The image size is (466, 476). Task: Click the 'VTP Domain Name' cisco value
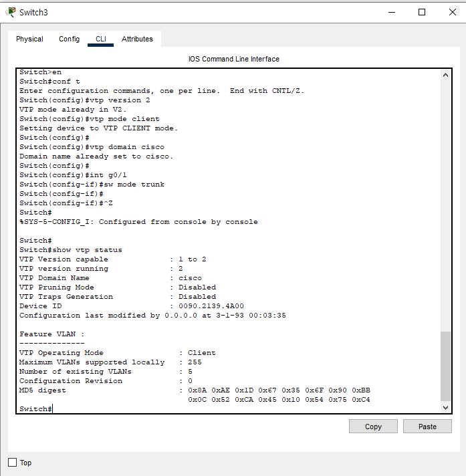(190, 277)
